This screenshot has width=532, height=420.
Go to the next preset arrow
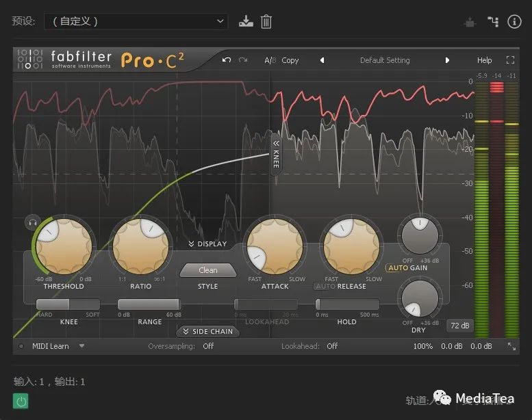[447, 60]
